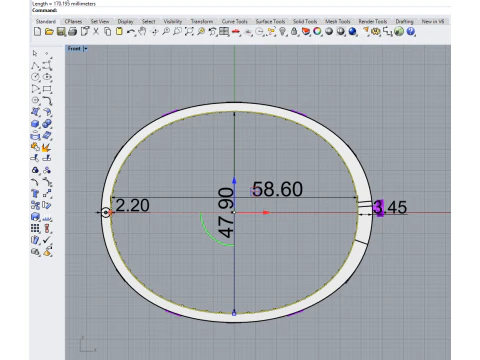Select the arrow pointer tool in the sidebar
Image resolution: width=480 pixels, height=360 pixels.
tap(35, 53)
